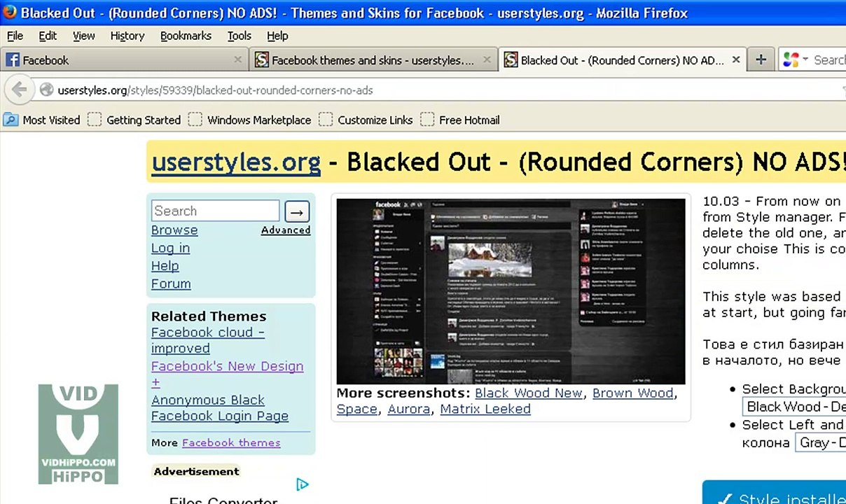Click the Style installed button

tap(775, 493)
